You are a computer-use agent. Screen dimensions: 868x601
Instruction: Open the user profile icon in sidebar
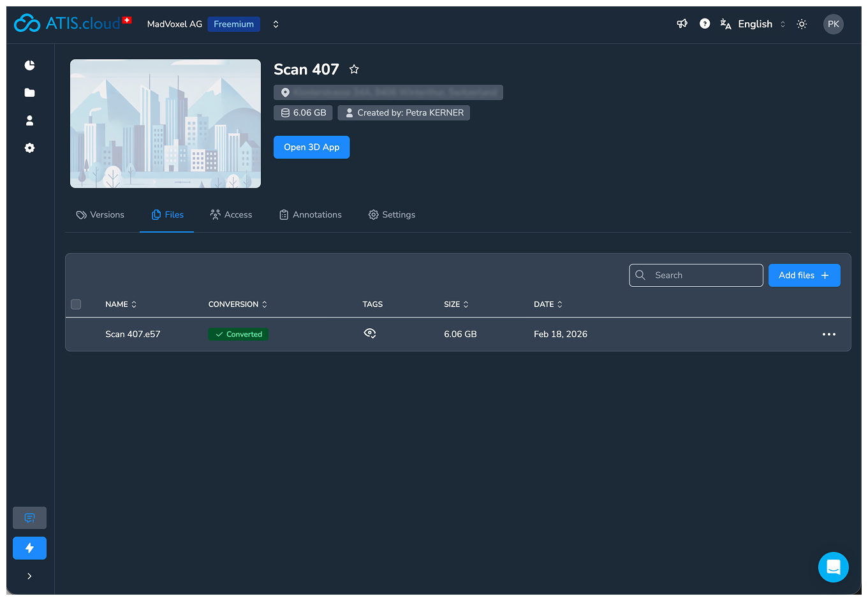pyautogui.click(x=29, y=120)
